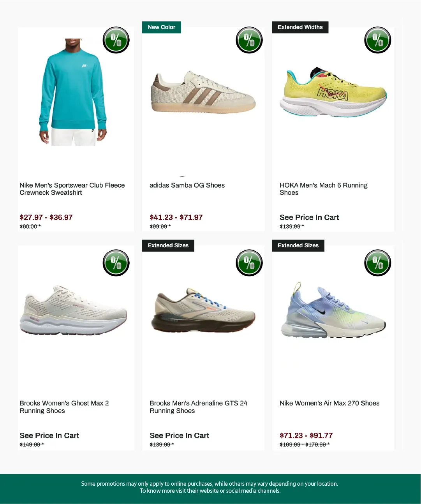Click See Price In Cart for Adrenaline GTS 24
Image resolution: width=421 pixels, height=504 pixels.
(179, 435)
